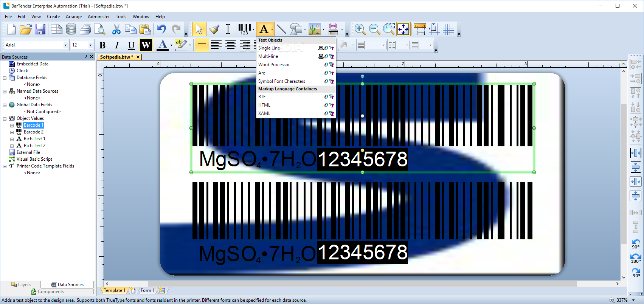This screenshot has width=644, height=304.
Task: Select the format painter brush tool
Action: [x=214, y=29]
